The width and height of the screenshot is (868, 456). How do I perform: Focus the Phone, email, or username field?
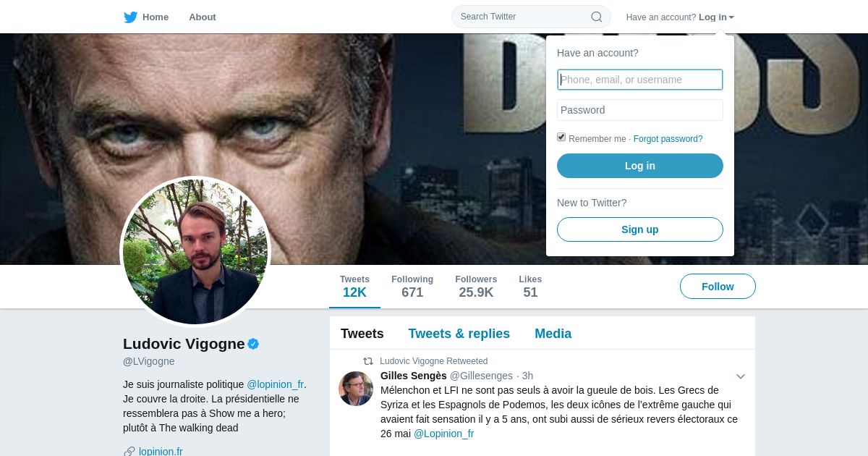pos(640,80)
